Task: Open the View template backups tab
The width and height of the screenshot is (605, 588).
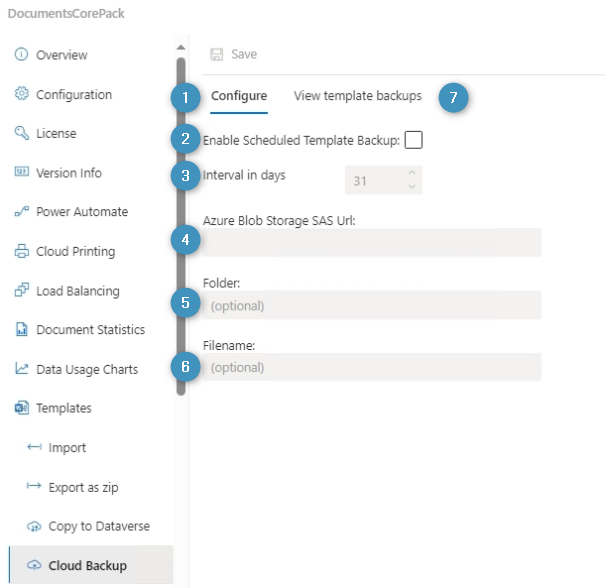Action: (357, 97)
